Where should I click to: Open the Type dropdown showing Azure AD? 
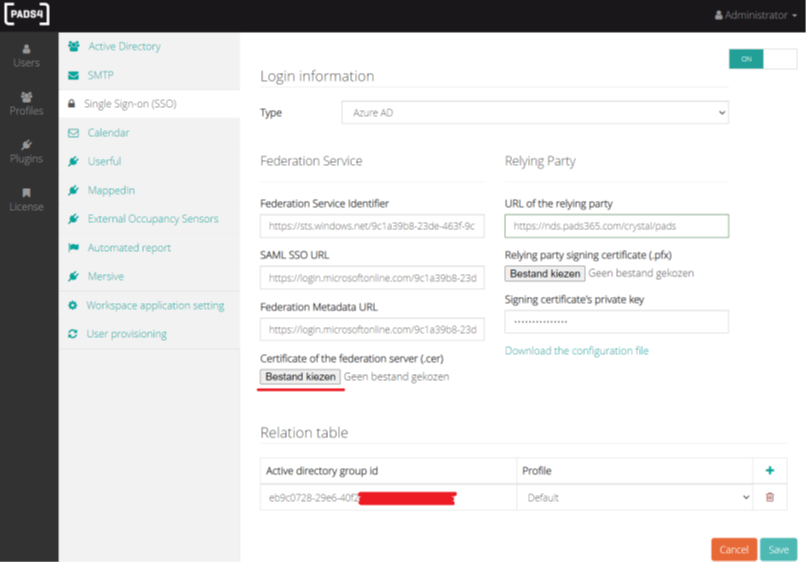[535, 113]
